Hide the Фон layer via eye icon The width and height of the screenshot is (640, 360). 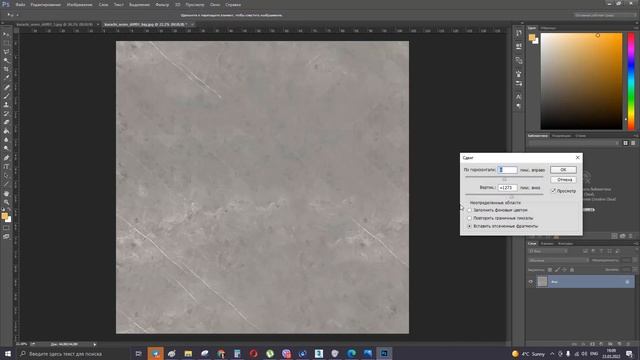(531, 282)
